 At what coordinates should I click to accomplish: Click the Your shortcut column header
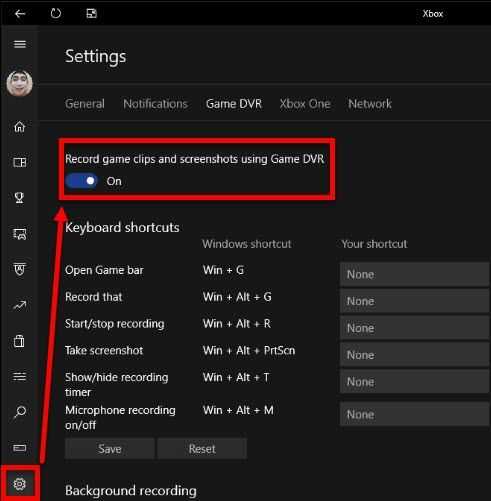(374, 244)
